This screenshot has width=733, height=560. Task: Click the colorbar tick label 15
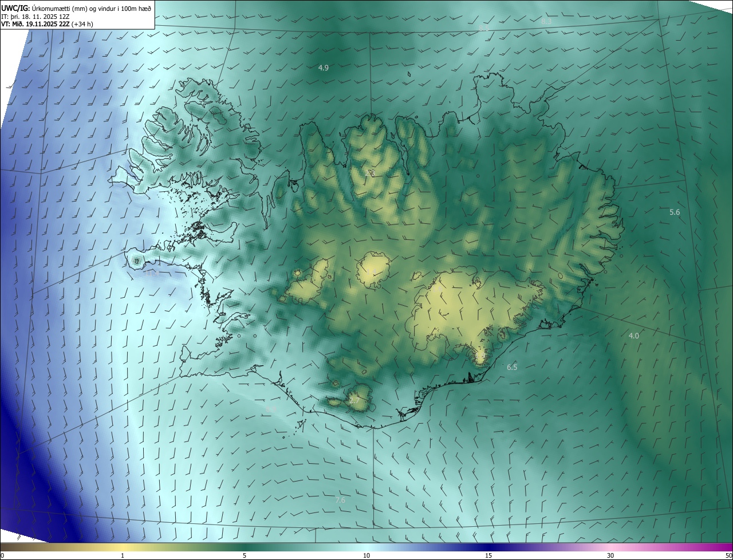(488, 555)
